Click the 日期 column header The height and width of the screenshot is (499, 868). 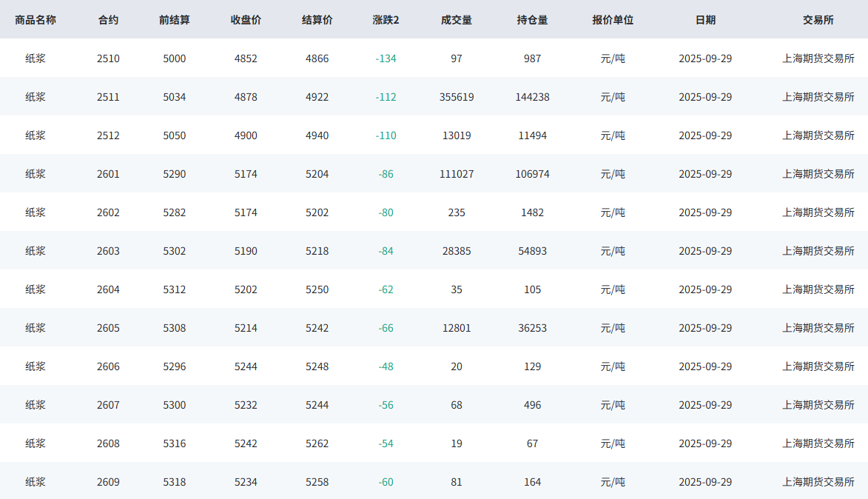pos(705,20)
